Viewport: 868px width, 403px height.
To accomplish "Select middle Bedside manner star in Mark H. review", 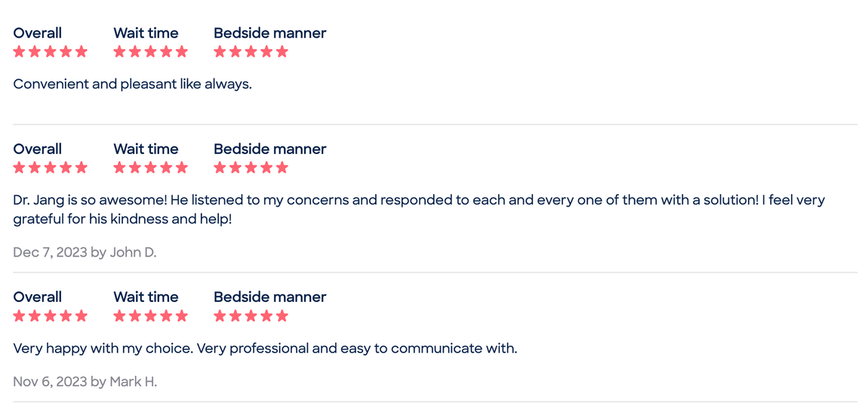I will [251, 316].
